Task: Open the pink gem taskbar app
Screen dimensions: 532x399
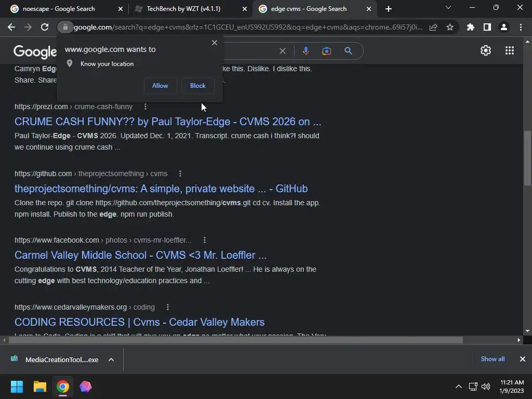Action: click(x=86, y=387)
